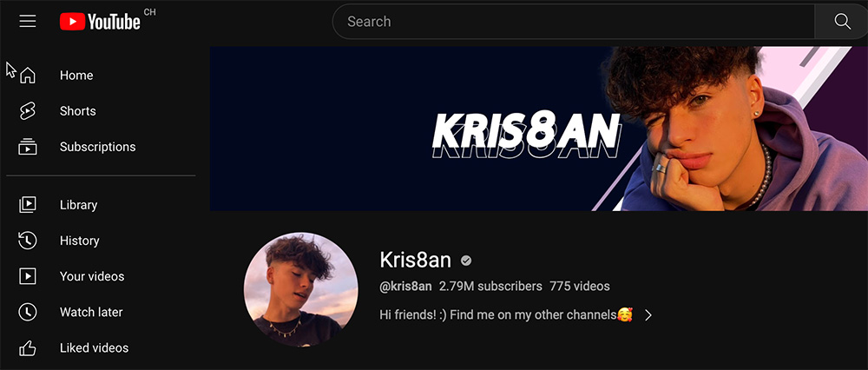This screenshot has height=370, width=868.
Task: Click the Liked videos thumbs-up icon
Action: point(28,347)
